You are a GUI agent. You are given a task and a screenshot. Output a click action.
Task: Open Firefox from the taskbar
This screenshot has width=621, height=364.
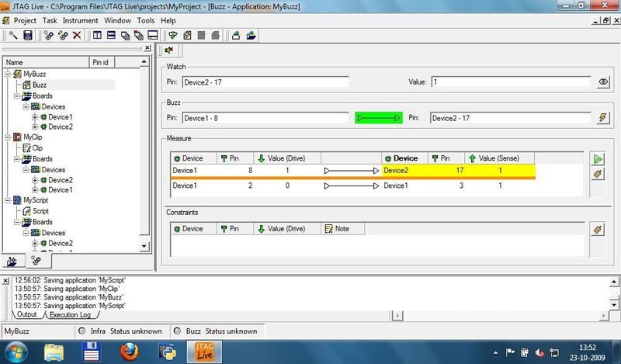click(129, 352)
